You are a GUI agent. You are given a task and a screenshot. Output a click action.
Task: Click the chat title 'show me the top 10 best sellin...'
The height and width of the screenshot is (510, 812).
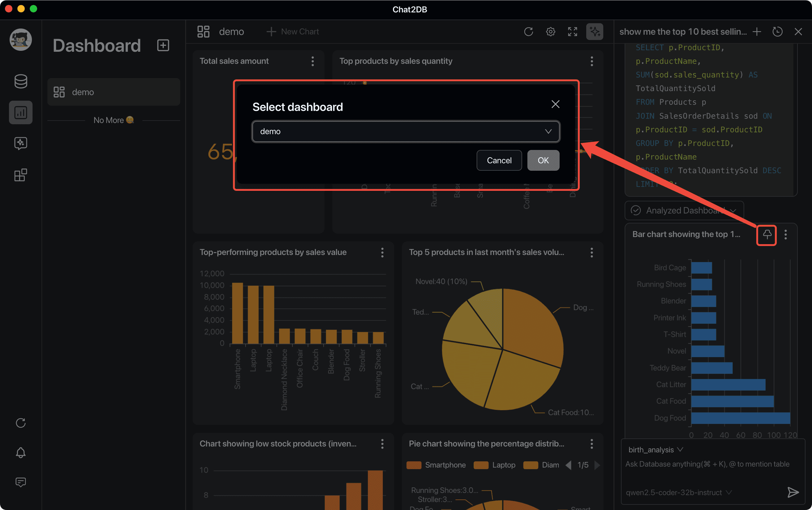pyautogui.click(x=683, y=32)
